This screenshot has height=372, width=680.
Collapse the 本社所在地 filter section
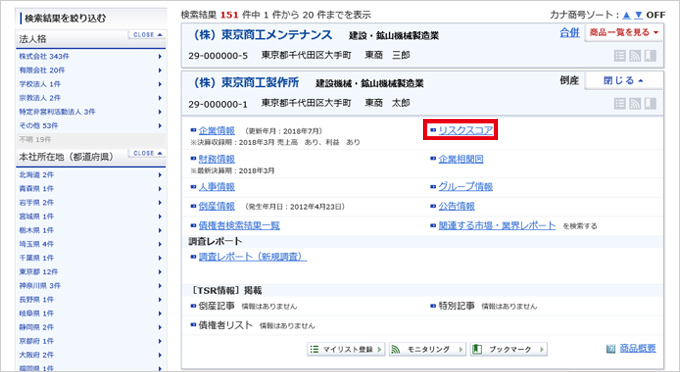point(147,153)
